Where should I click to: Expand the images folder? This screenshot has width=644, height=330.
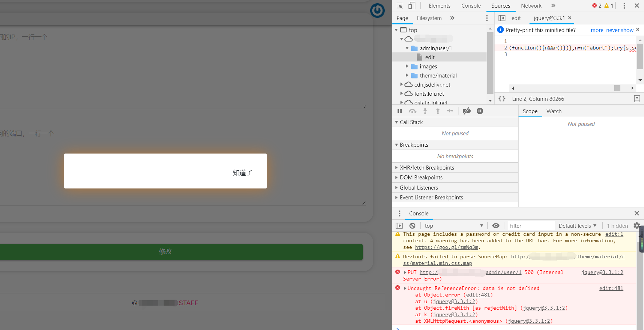point(407,66)
